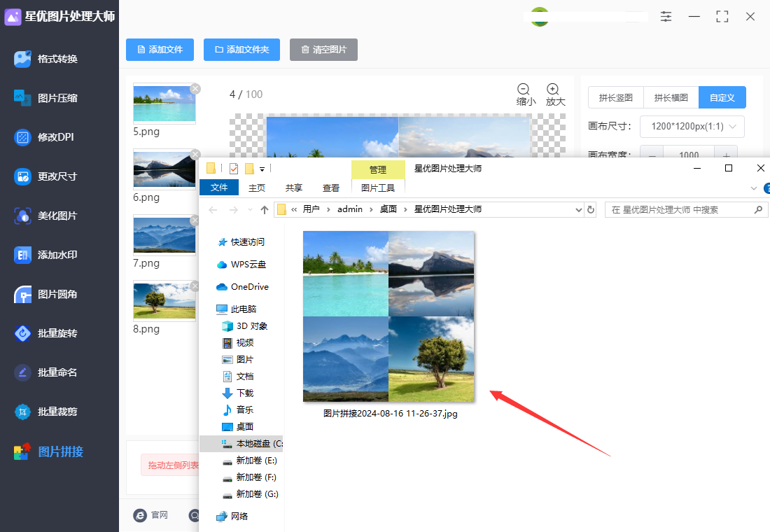This screenshot has width=770, height=532.
Task: Select 下载 folder in navigation pane
Action: 238,393
